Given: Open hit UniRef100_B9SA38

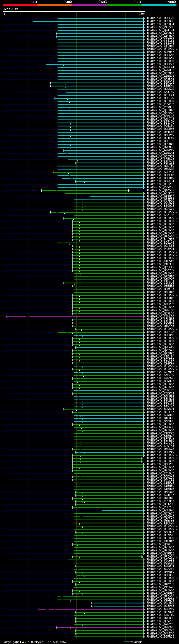Looking at the screenshot, I should [x=161, y=21].
